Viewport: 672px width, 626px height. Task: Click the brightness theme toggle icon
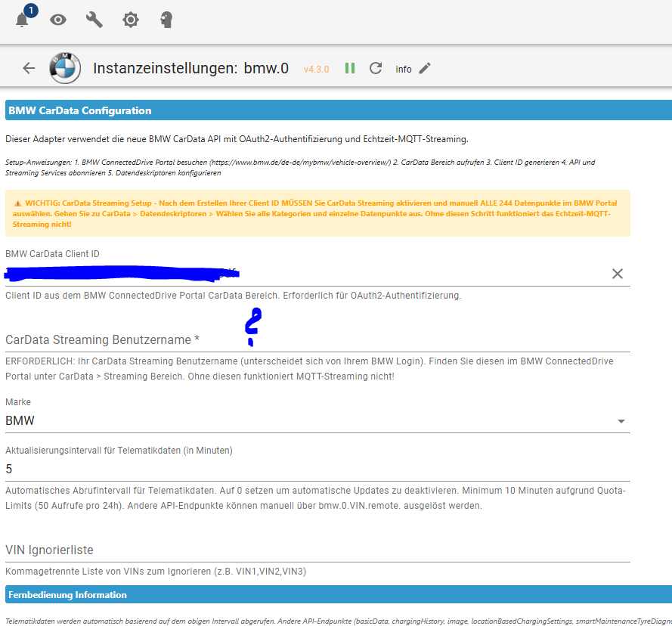(x=131, y=20)
